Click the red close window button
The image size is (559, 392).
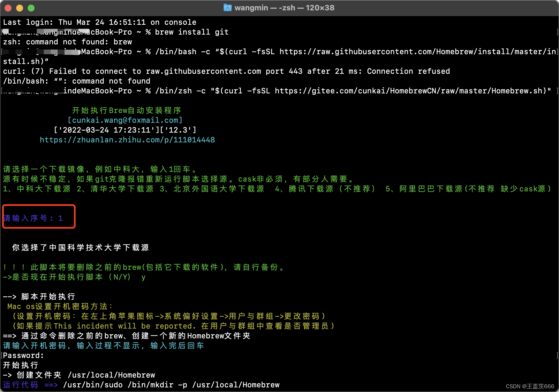coord(8,8)
